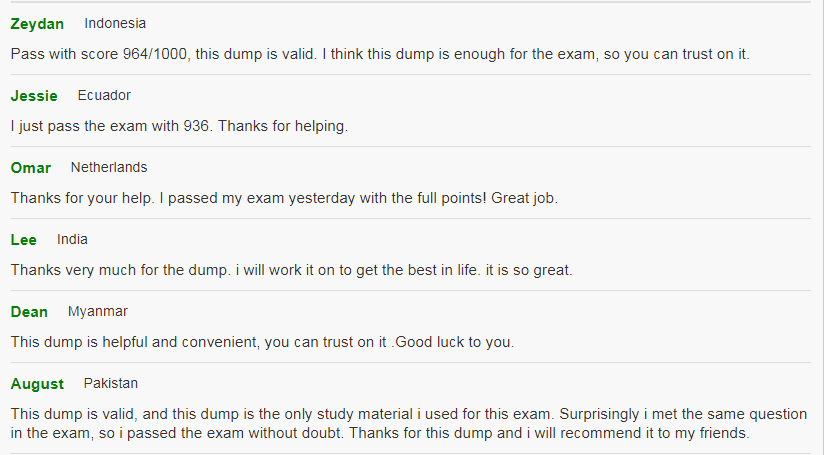Click reviewer name August
824x455 pixels.
[37, 384]
